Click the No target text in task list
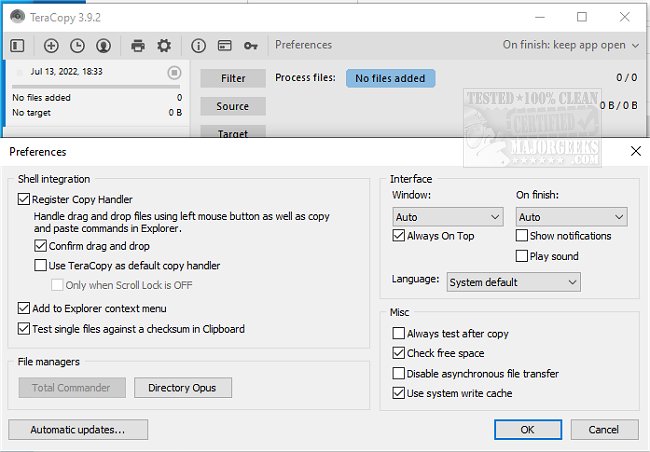This screenshot has width=650, height=452. 32,113
